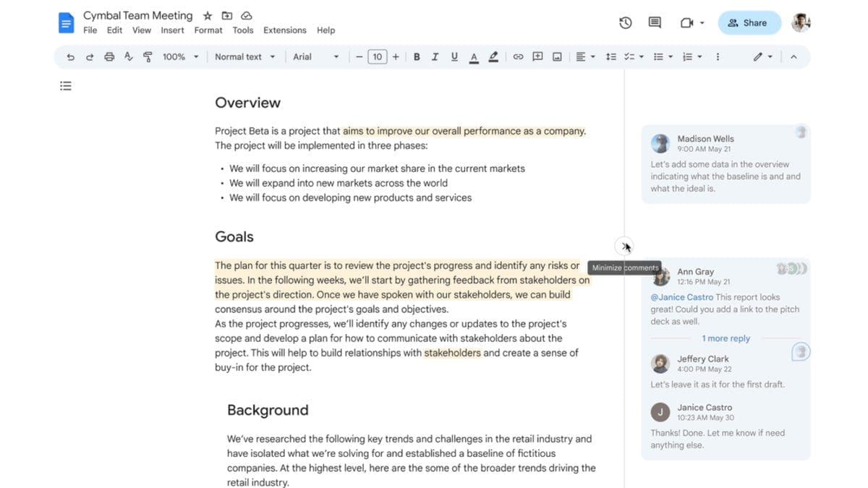Open the zoom 100% dropdown
The height and width of the screenshot is (488, 868).
180,56
